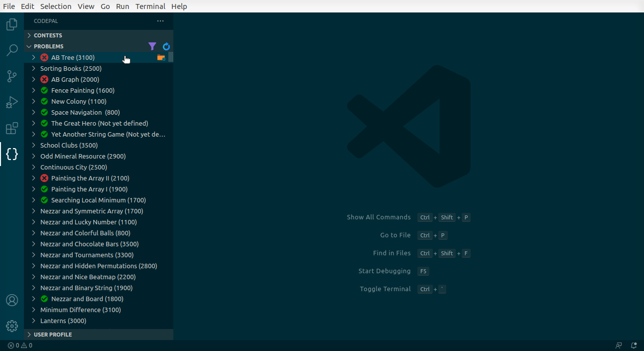Open the Selection menu
This screenshot has height=351, width=644.
(x=56, y=6)
